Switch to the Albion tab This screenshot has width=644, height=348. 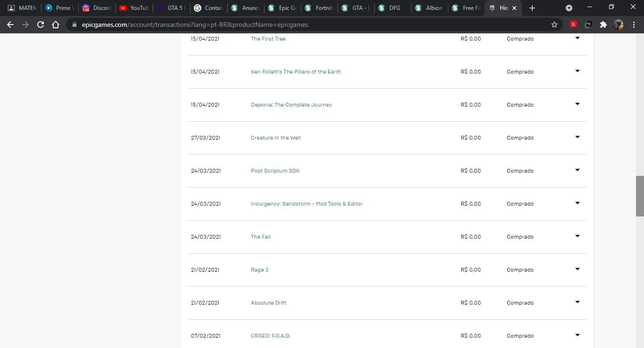click(429, 8)
